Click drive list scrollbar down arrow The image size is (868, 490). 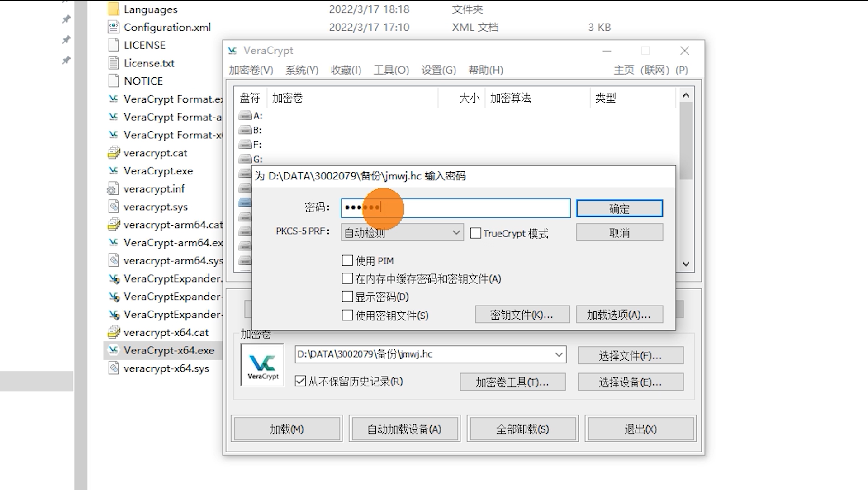686,264
